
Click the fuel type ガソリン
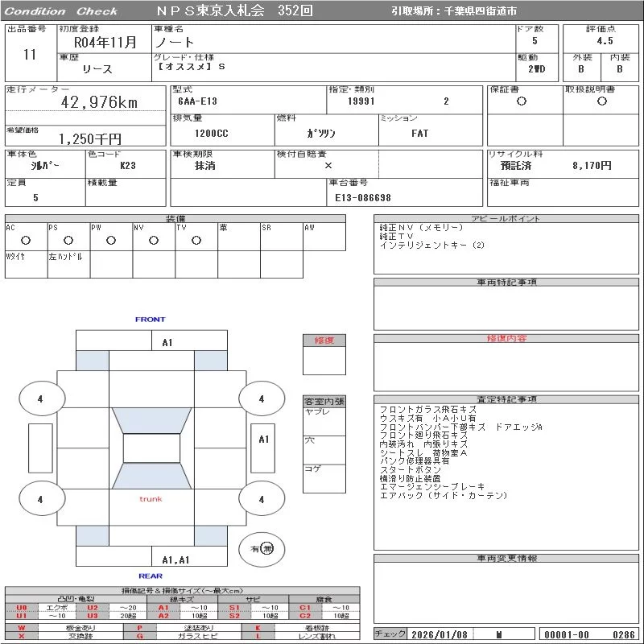pos(321,133)
